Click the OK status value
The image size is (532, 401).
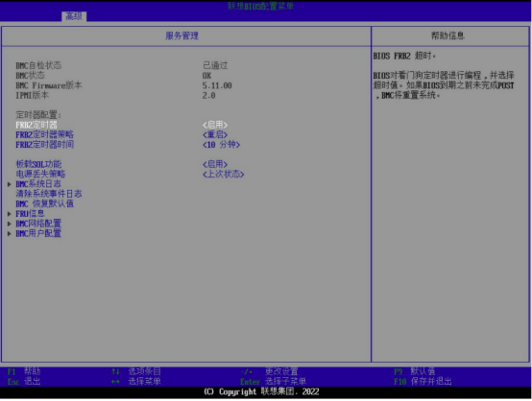pos(206,76)
